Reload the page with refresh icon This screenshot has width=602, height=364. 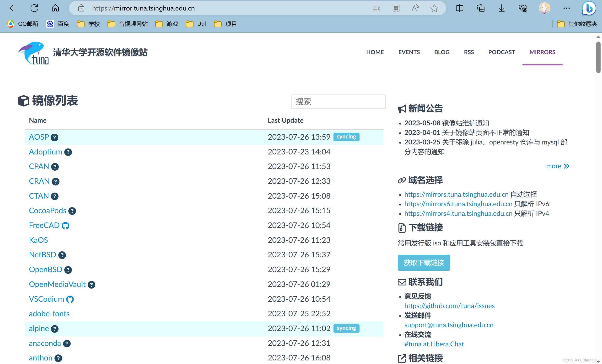[x=34, y=8]
